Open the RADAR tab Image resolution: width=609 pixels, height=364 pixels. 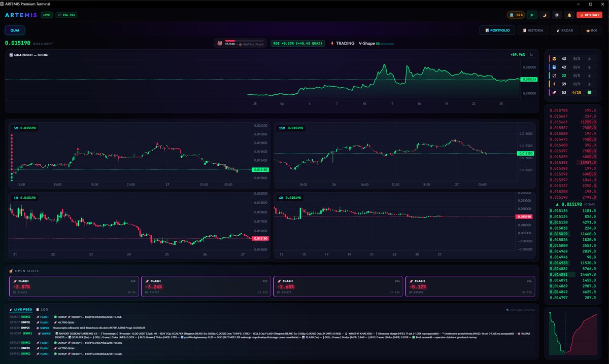click(x=564, y=30)
